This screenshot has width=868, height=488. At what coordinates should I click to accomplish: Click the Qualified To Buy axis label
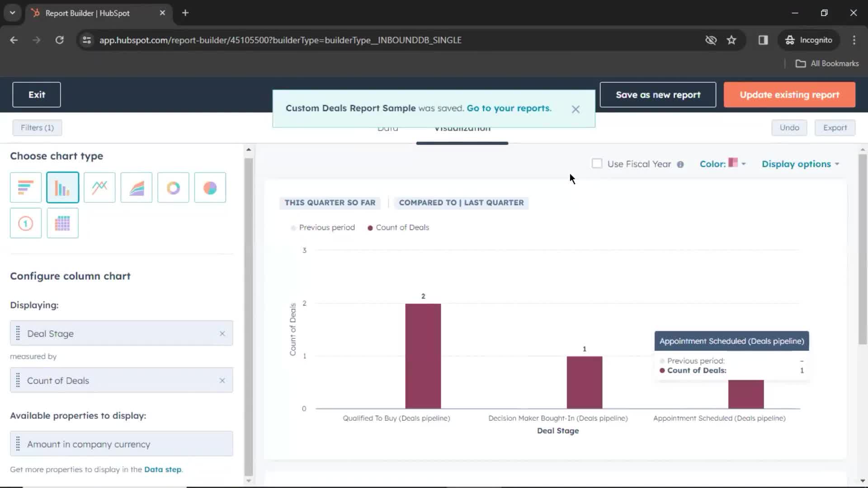click(x=396, y=418)
